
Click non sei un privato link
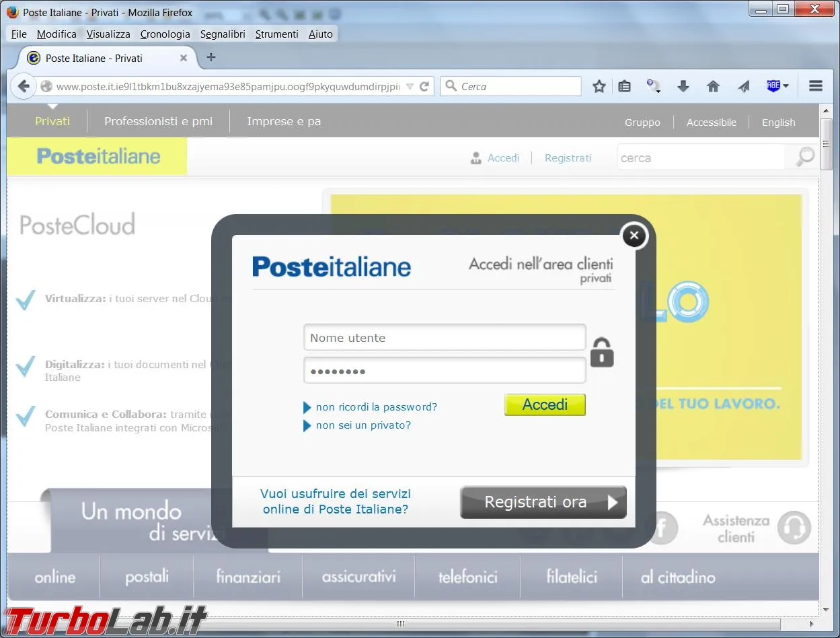pos(363,425)
